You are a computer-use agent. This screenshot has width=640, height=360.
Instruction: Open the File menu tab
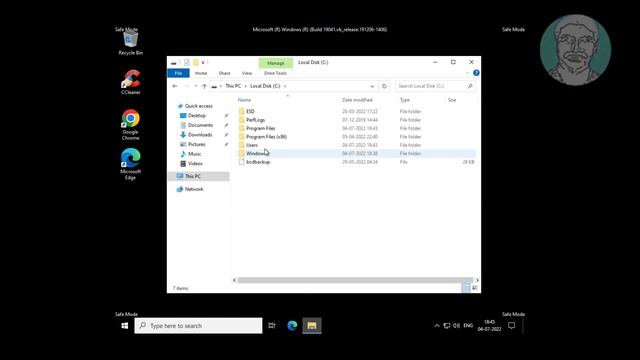pos(178,73)
